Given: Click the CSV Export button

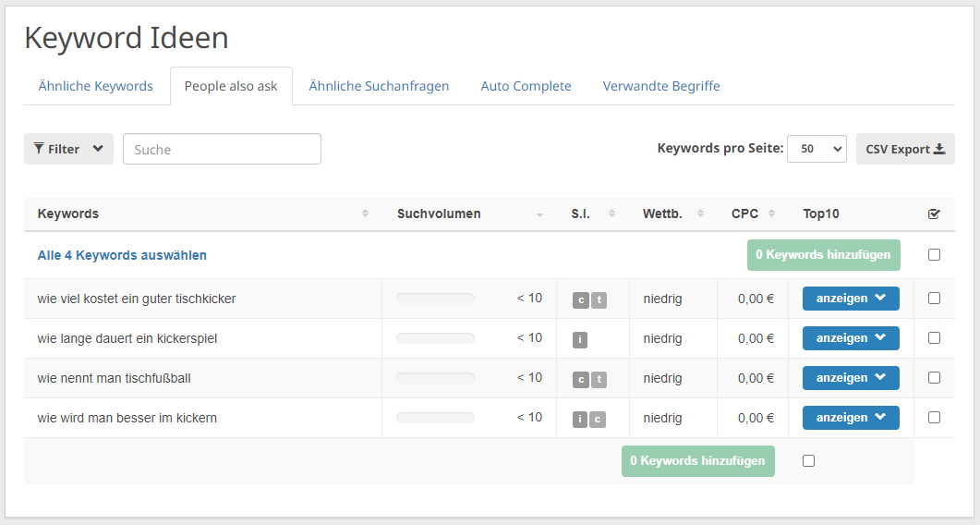Looking at the screenshot, I should pos(905,149).
